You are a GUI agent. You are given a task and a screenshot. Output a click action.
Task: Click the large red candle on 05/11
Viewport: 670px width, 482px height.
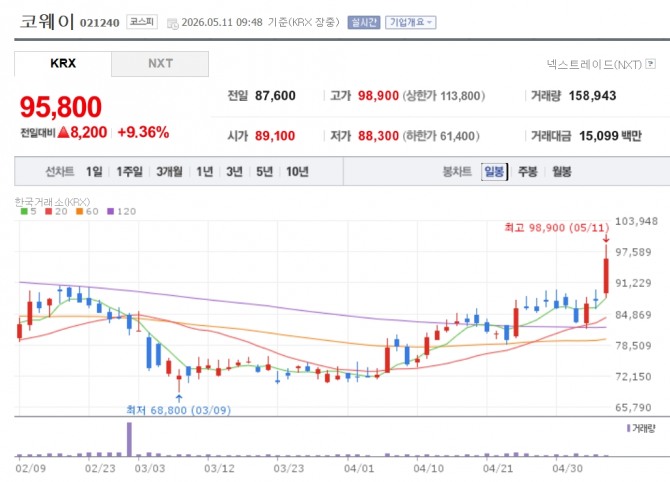pos(606,276)
